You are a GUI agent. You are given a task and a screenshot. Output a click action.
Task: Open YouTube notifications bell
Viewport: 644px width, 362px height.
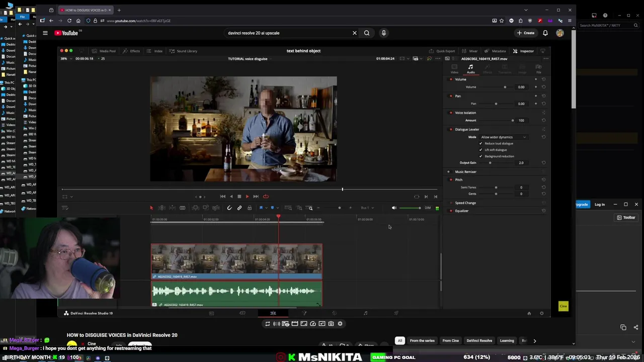pyautogui.click(x=545, y=33)
